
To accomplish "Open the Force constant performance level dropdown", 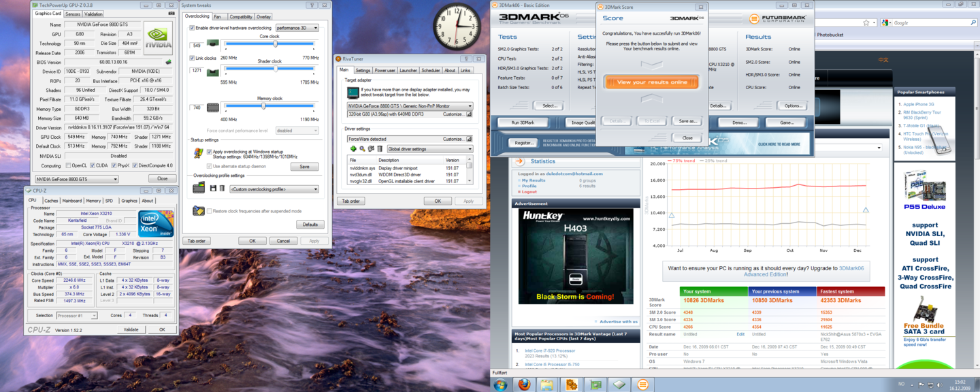I will 297,131.
